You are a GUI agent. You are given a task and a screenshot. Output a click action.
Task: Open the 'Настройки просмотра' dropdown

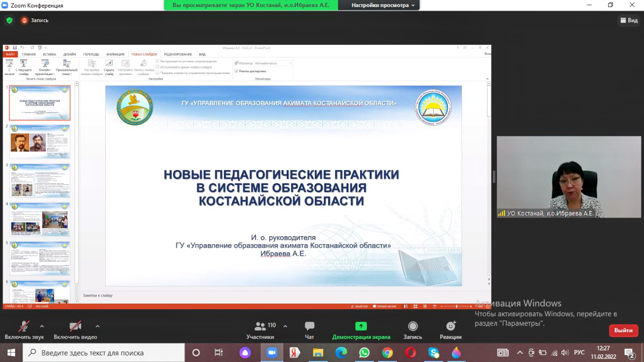pyautogui.click(x=383, y=5)
